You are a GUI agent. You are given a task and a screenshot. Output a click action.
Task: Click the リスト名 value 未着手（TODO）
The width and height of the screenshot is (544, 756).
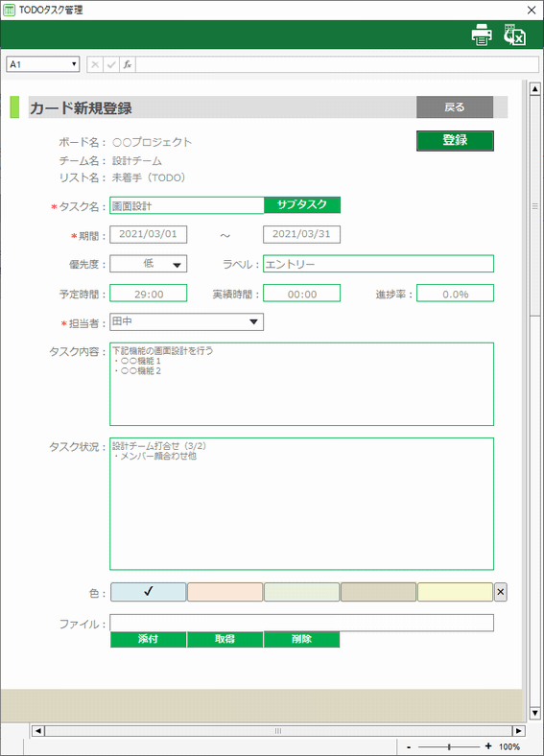coord(149,177)
